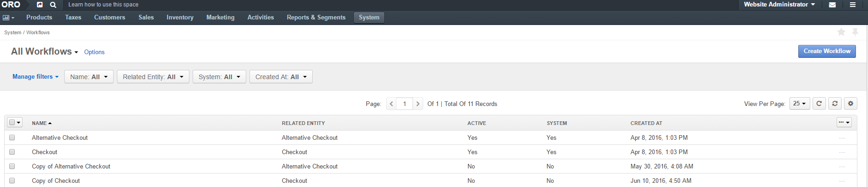Open the Activities menu
The width and height of the screenshot is (868, 187).
point(261,18)
